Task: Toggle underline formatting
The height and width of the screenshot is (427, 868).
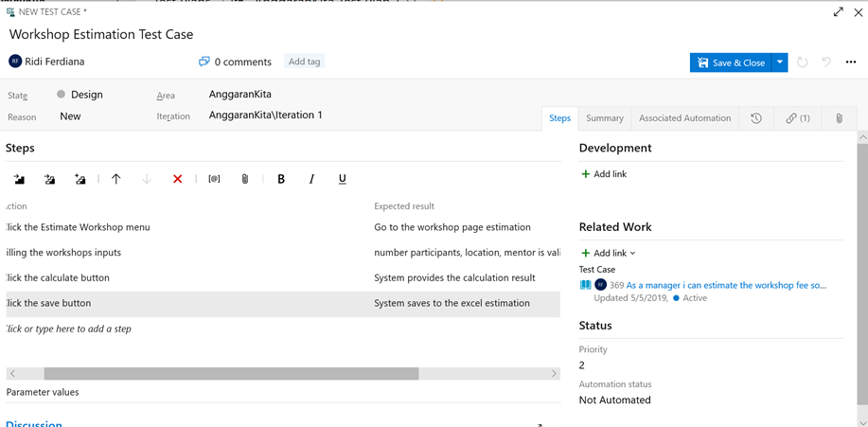Action: pyautogui.click(x=342, y=179)
